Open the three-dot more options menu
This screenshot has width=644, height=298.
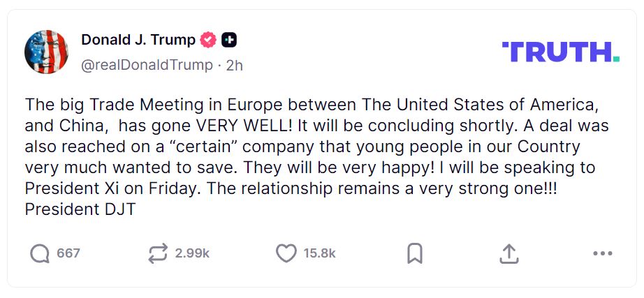602,253
